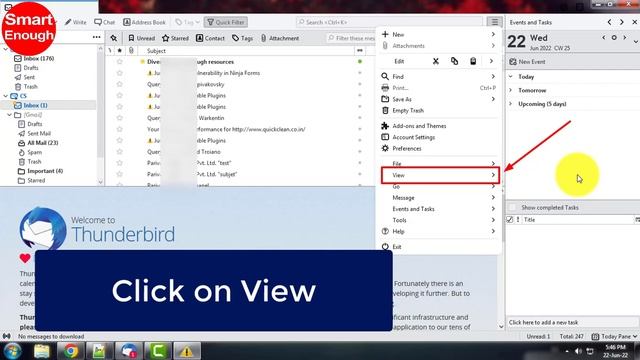Screen dimensions: 640x360
Task: Click the Copy icon in Edit row
Action: coord(454,61)
